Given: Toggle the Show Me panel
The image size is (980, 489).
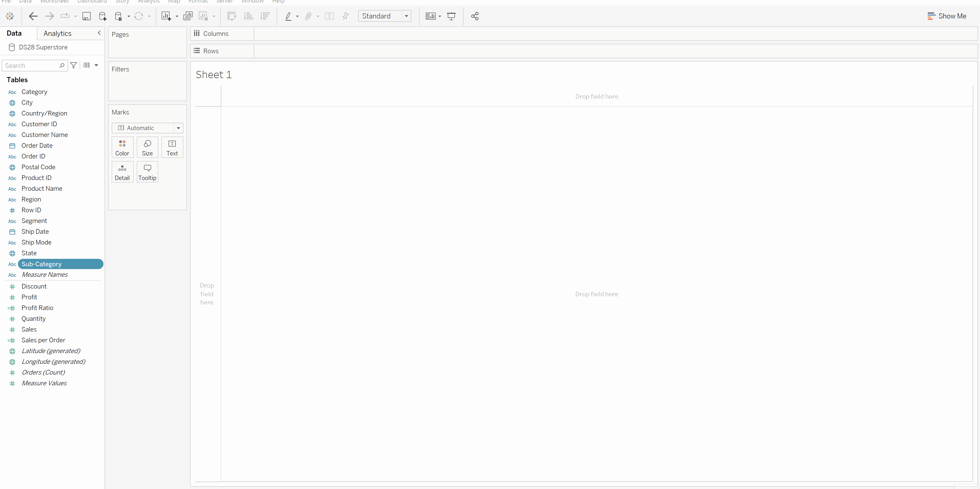Looking at the screenshot, I should [x=946, y=16].
